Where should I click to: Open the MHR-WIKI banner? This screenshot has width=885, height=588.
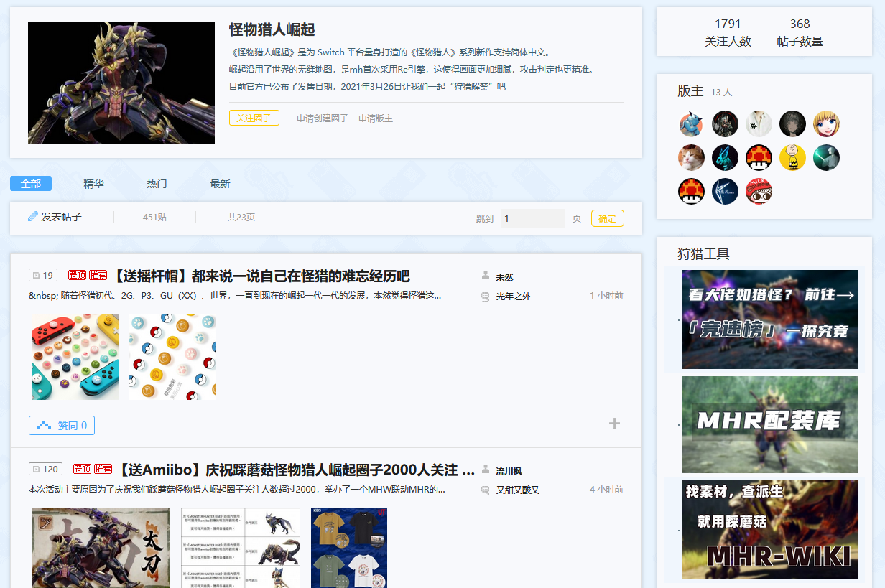pyautogui.click(x=769, y=530)
